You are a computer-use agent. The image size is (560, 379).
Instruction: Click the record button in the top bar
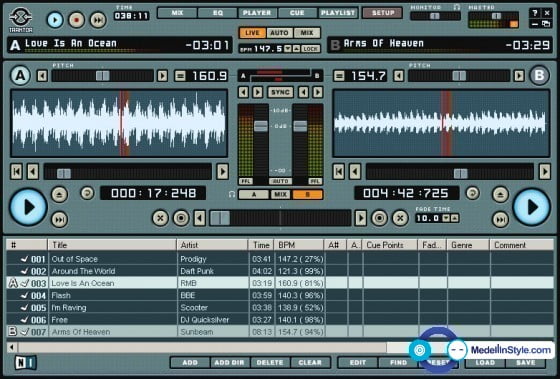pyautogui.click(x=76, y=20)
